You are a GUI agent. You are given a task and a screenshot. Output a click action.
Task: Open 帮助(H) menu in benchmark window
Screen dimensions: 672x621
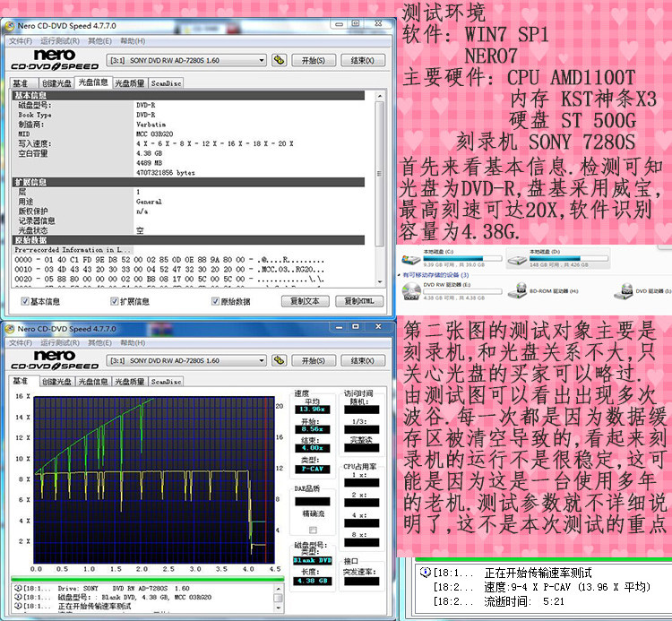click(x=133, y=343)
